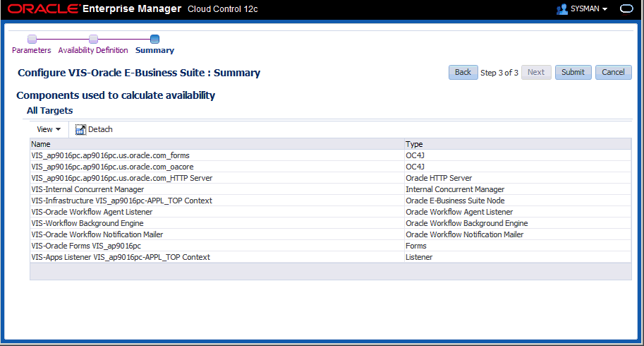Viewport: 644px width, 346px height.
Task: Open the View dropdown menu
Action: 49,129
